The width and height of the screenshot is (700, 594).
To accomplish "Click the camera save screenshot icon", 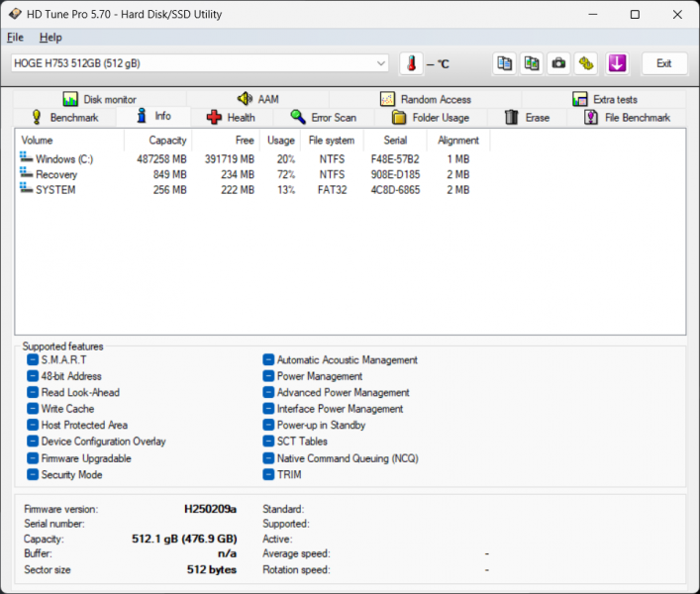I will [559, 63].
